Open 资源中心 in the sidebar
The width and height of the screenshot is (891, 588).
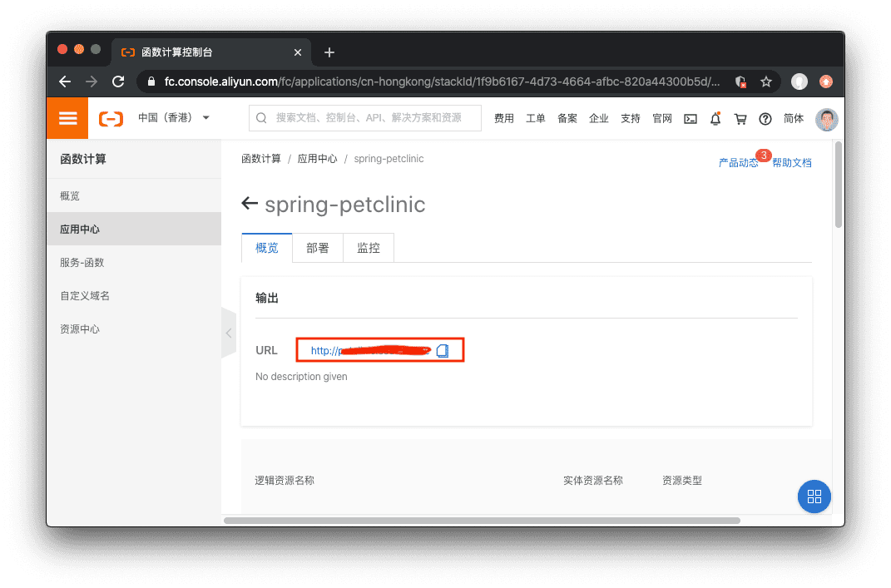coord(134,329)
